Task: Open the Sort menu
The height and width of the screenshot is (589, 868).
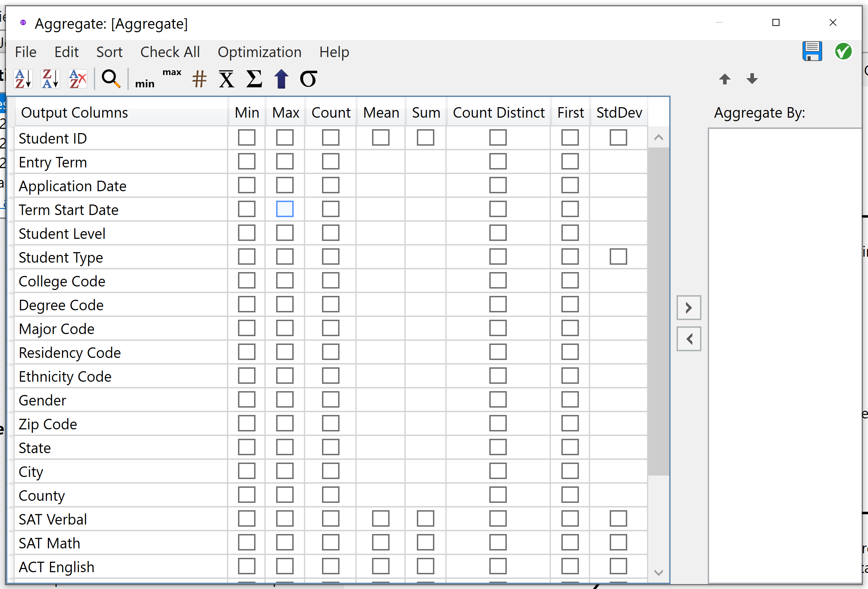Action: click(109, 52)
